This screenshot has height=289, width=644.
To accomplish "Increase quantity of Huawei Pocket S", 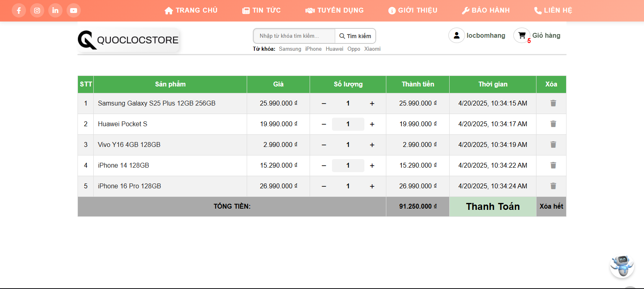I will 372,124.
